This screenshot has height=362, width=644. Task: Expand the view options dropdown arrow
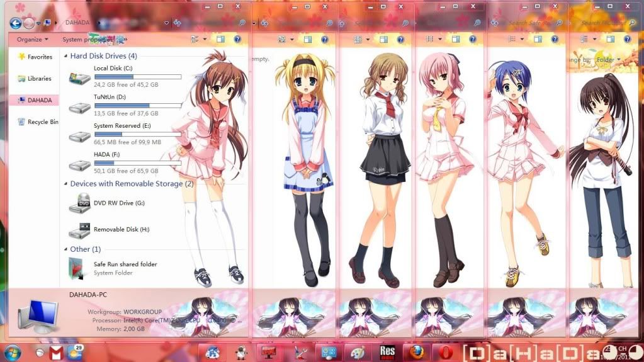[x=205, y=39]
